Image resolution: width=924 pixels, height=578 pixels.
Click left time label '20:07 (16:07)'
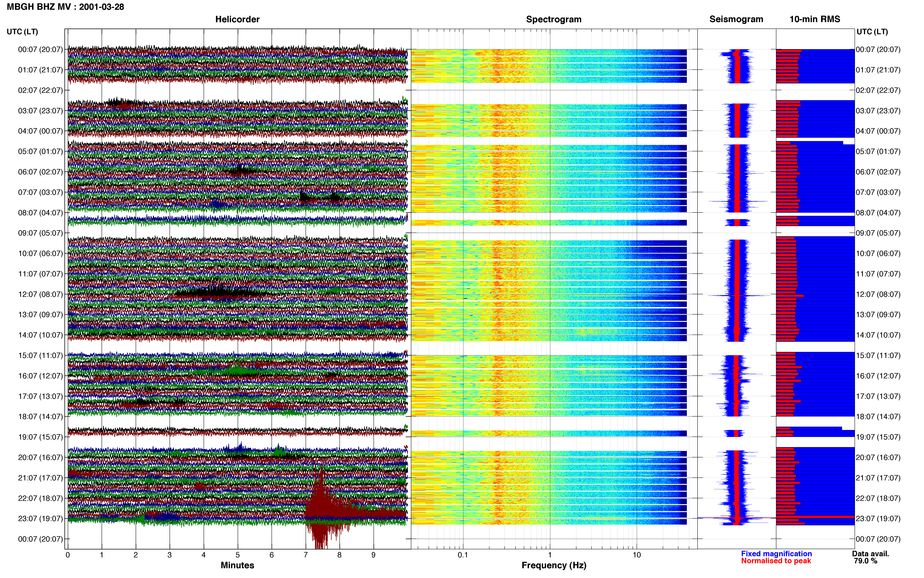coord(41,457)
